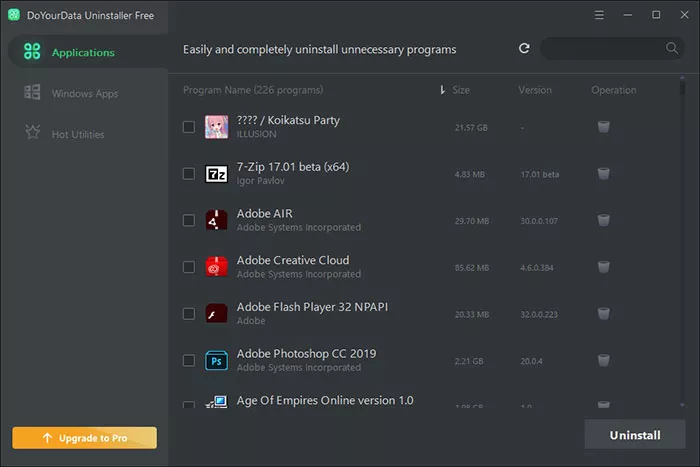This screenshot has width=700, height=467.
Task: Remove Adobe Flash Player via trash icon
Action: coord(604,313)
